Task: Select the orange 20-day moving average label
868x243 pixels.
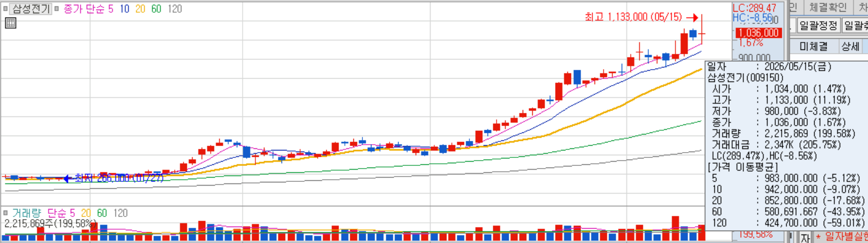Action: point(140,9)
